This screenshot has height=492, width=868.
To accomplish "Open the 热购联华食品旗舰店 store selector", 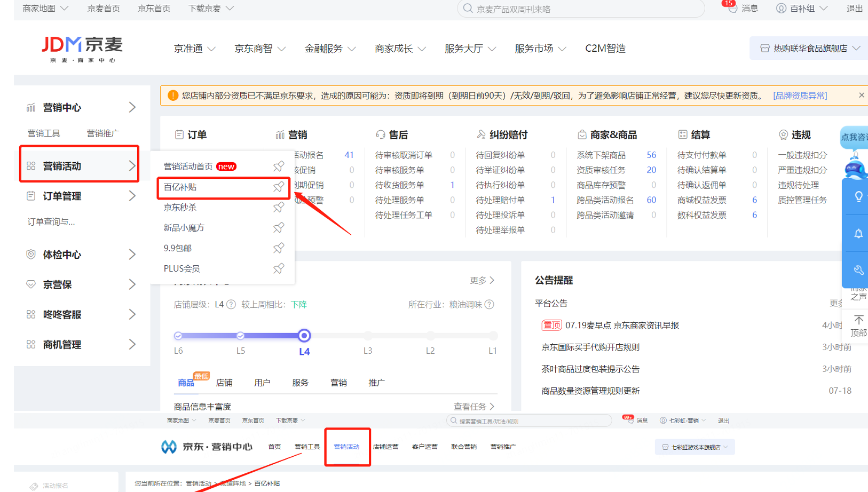I will [809, 48].
